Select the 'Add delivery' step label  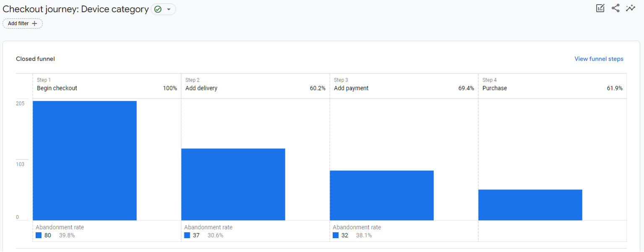(x=201, y=88)
